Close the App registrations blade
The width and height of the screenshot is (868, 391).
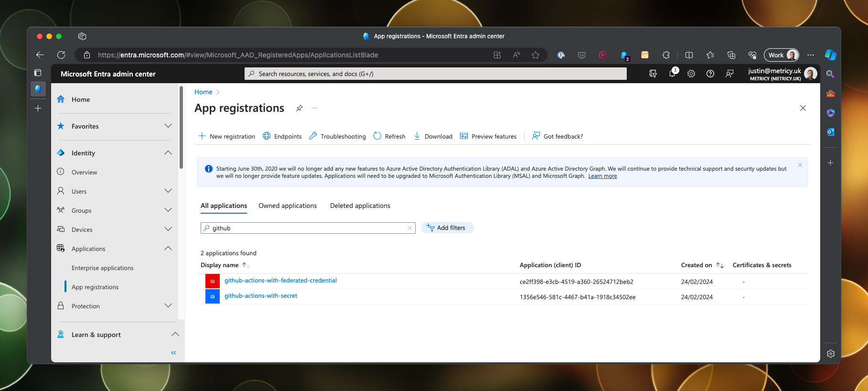tap(803, 108)
